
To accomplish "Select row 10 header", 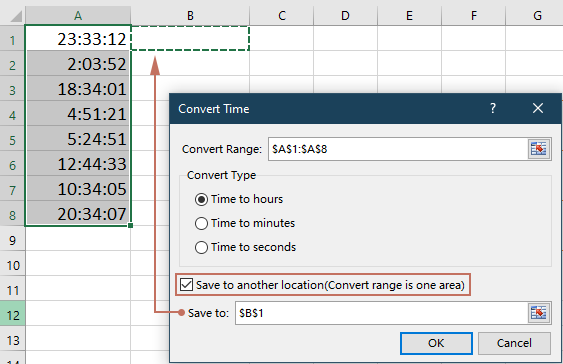I will coord(13,263).
